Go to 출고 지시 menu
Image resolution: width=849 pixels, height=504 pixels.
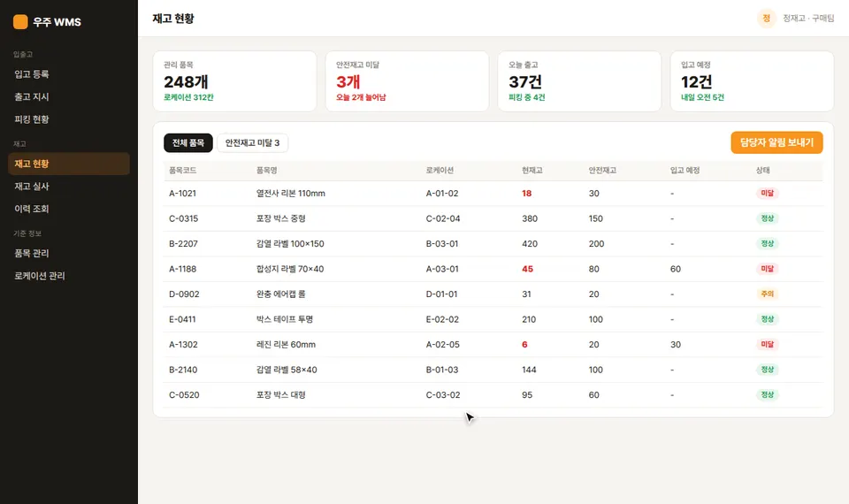[69, 97]
